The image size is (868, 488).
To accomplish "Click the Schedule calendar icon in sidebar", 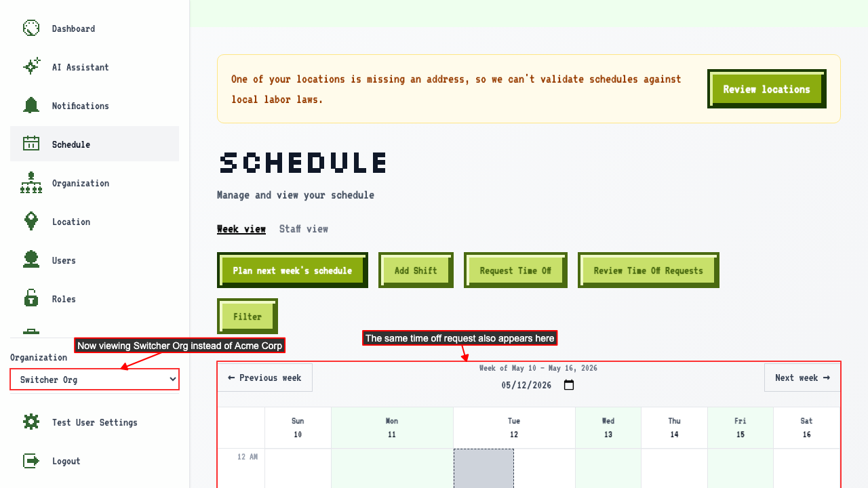I will click(31, 144).
